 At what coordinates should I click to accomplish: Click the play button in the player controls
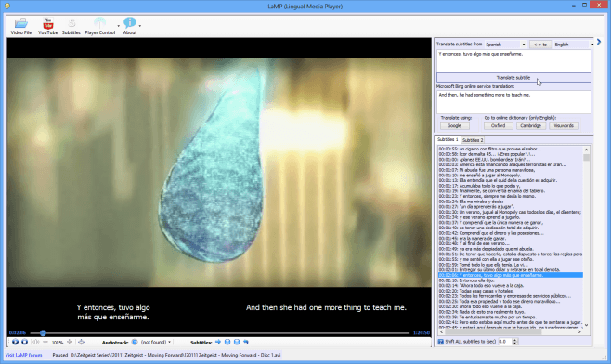15,342
